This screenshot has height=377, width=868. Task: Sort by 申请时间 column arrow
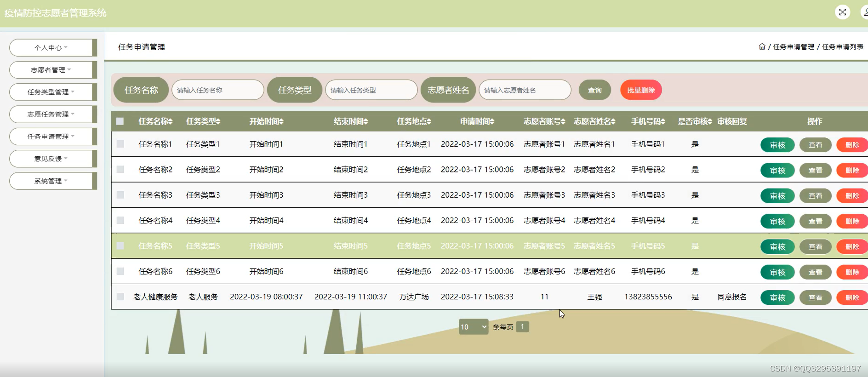492,121
